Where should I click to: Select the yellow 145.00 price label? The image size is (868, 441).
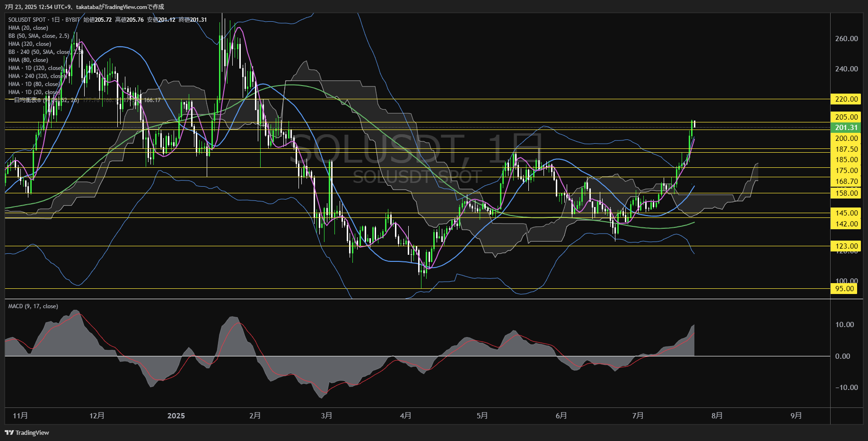[846, 213]
